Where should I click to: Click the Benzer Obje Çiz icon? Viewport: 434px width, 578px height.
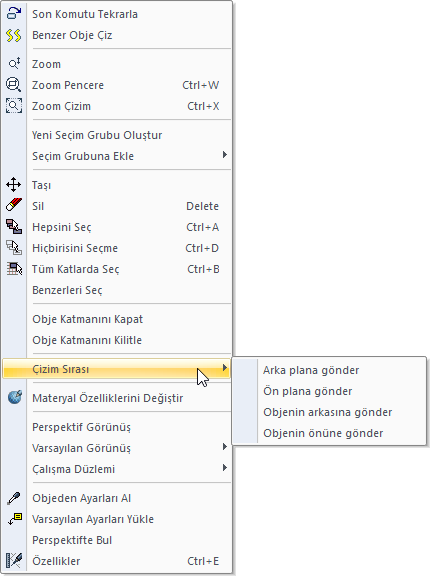(x=14, y=35)
